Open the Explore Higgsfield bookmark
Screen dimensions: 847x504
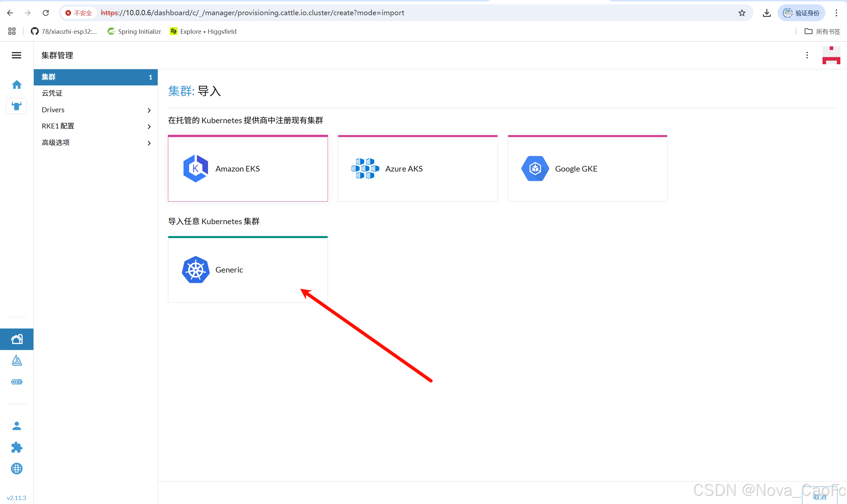pos(203,31)
